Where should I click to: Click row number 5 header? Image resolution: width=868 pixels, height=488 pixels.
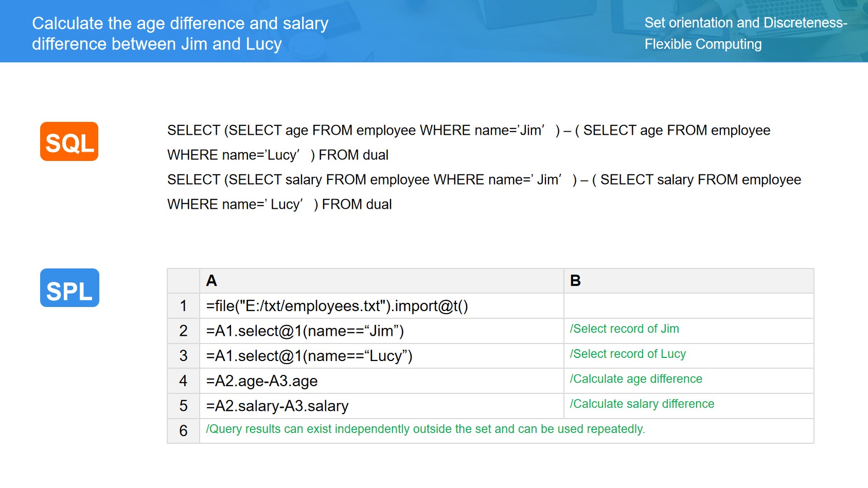tap(183, 406)
